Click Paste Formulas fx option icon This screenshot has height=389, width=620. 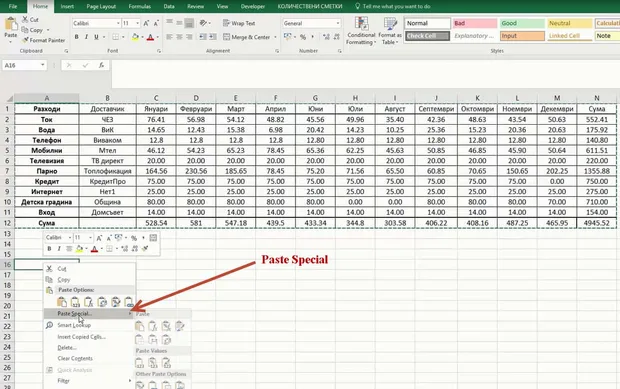(x=88, y=302)
